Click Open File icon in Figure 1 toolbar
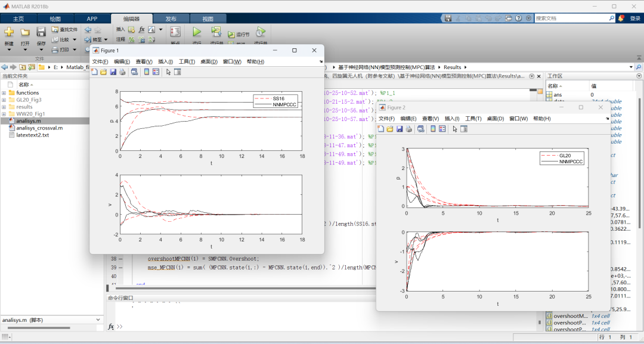The height and width of the screenshot is (344, 644). (x=104, y=72)
